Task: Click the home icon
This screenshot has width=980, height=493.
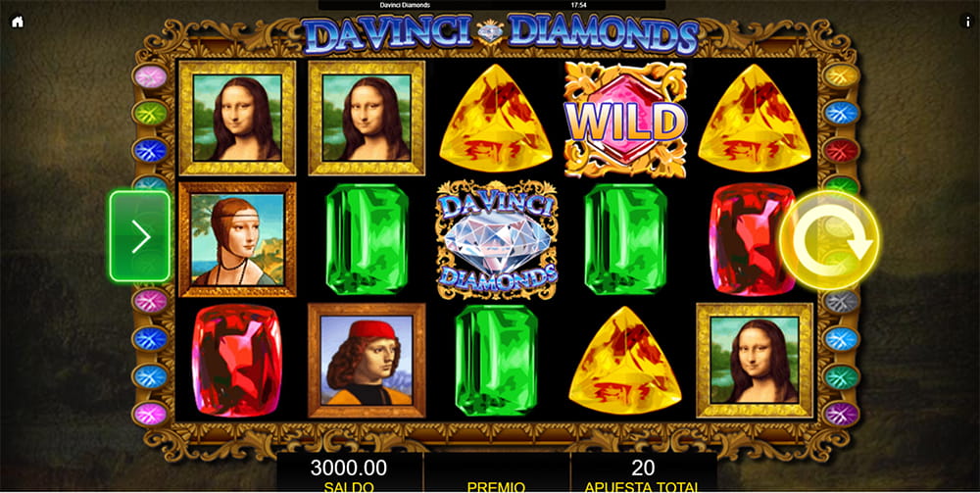Action: (x=18, y=22)
